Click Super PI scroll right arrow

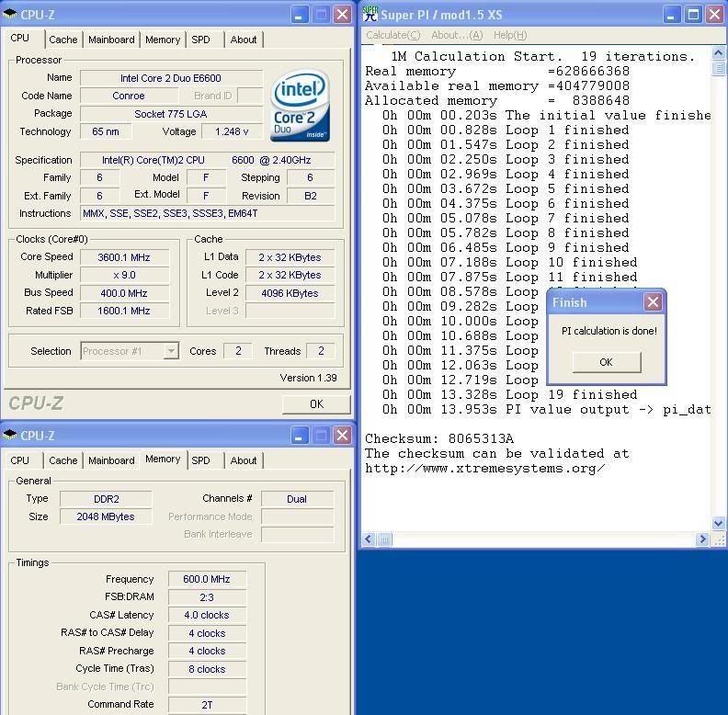pyautogui.click(x=702, y=539)
